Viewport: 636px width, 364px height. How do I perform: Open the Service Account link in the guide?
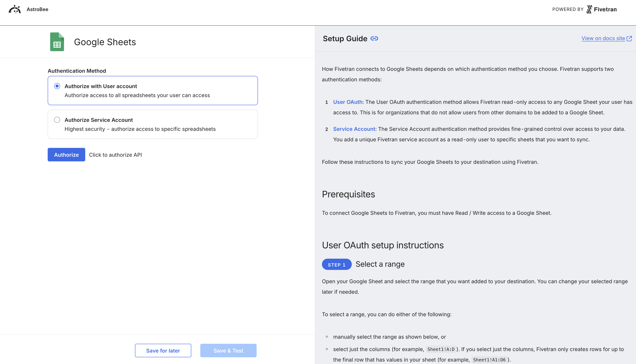point(354,129)
